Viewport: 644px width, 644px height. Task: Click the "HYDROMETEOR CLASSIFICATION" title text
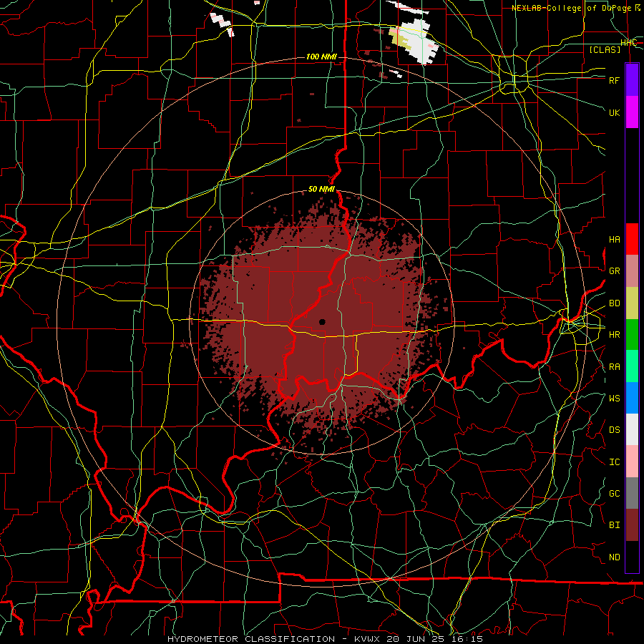point(251,639)
